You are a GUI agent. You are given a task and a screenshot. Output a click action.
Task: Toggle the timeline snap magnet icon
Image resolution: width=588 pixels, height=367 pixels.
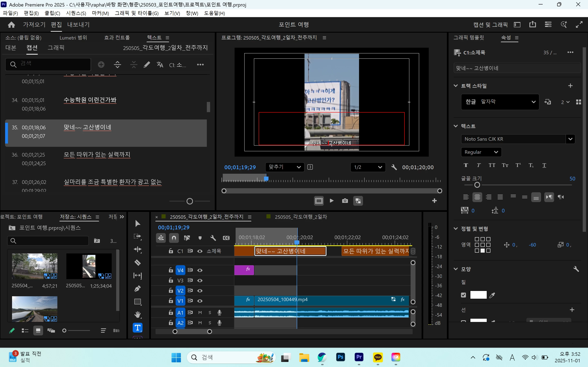[x=174, y=238]
